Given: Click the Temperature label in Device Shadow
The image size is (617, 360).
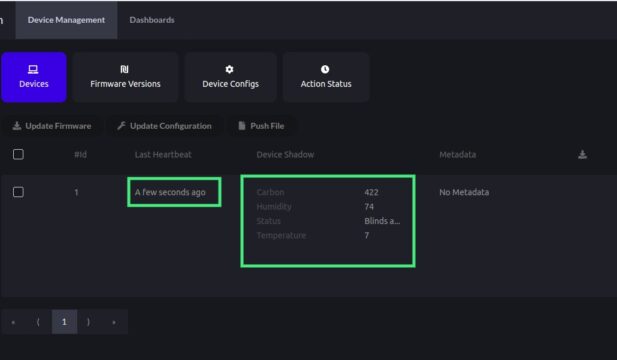Looking at the screenshot, I should click(281, 235).
